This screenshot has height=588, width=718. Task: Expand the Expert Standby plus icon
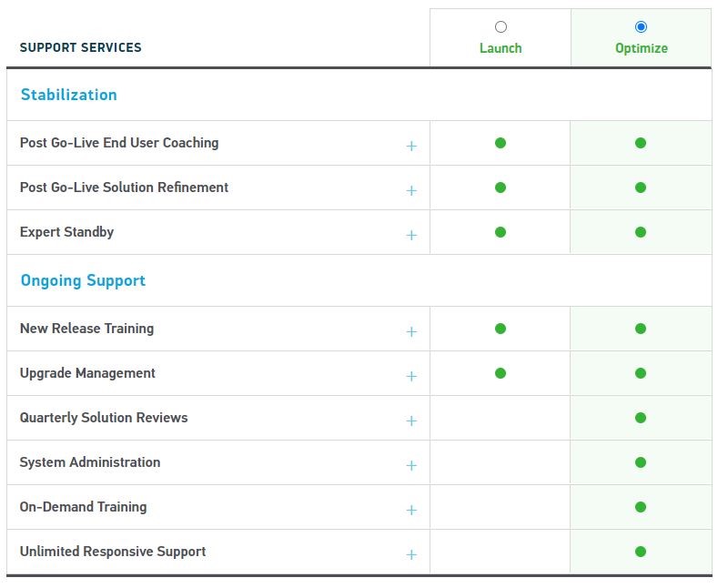411,236
